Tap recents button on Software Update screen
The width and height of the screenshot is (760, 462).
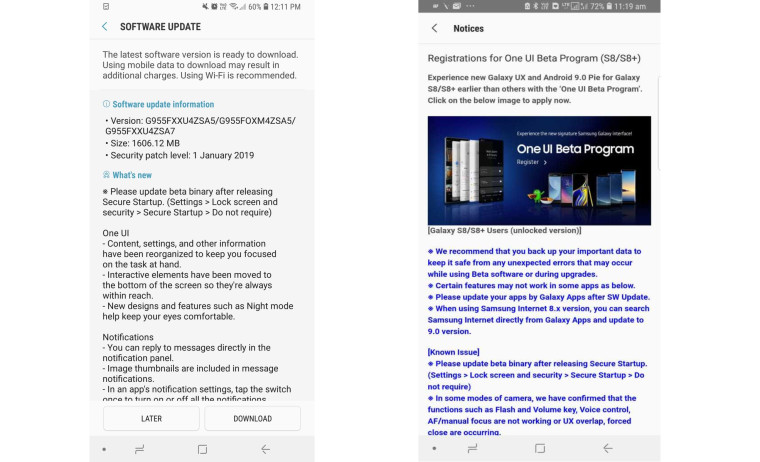tap(140, 449)
